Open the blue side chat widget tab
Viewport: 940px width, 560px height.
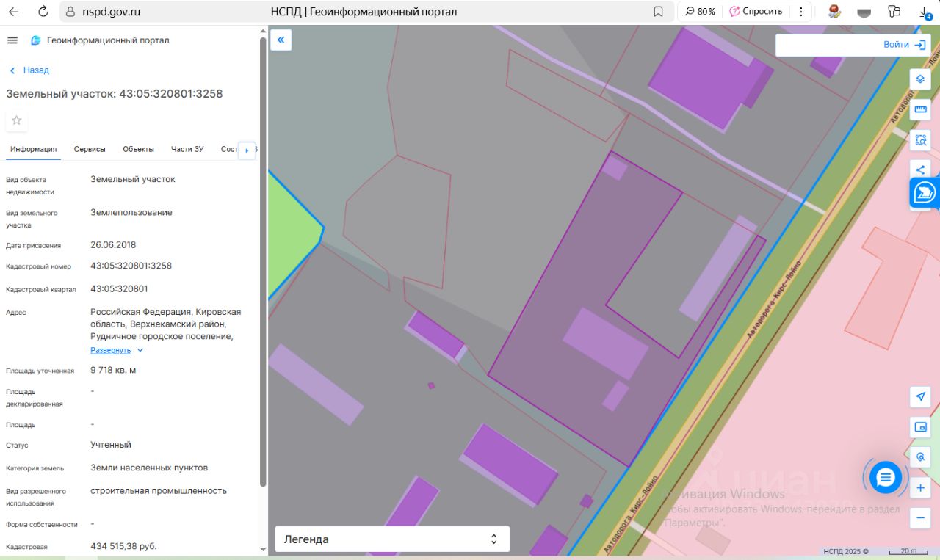point(925,193)
